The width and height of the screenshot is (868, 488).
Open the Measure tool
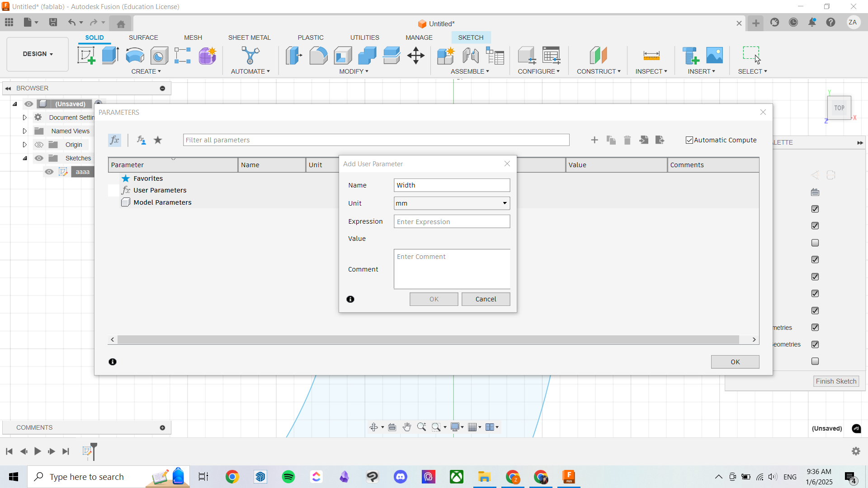[x=651, y=56]
